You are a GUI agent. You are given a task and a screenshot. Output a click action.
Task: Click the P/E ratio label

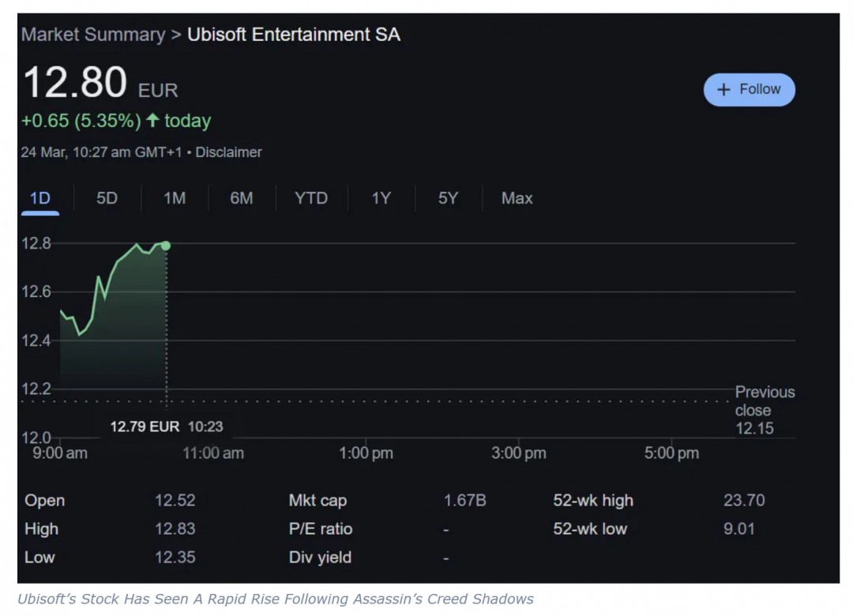[x=321, y=528]
